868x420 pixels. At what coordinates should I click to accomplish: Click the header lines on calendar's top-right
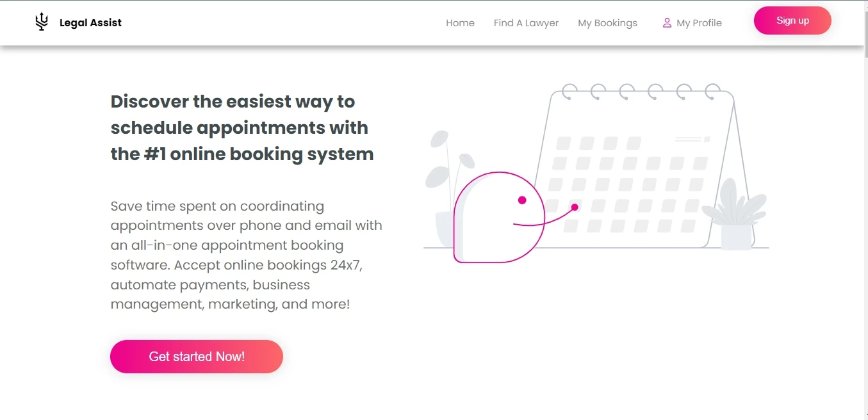click(x=692, y=139)
